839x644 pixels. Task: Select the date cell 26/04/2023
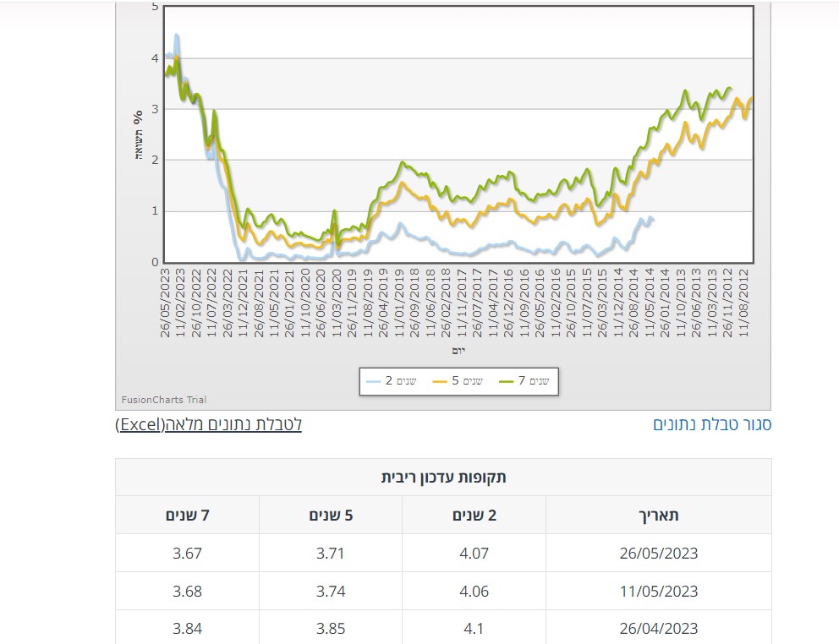[x=659, y=628]
